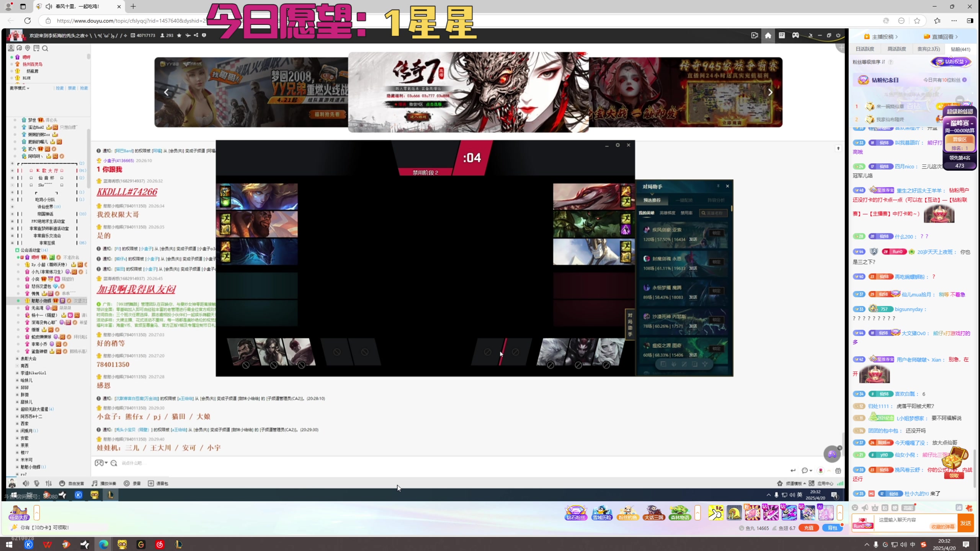Lock 疾风剑豪 亚索 champion

click(716, 233)
